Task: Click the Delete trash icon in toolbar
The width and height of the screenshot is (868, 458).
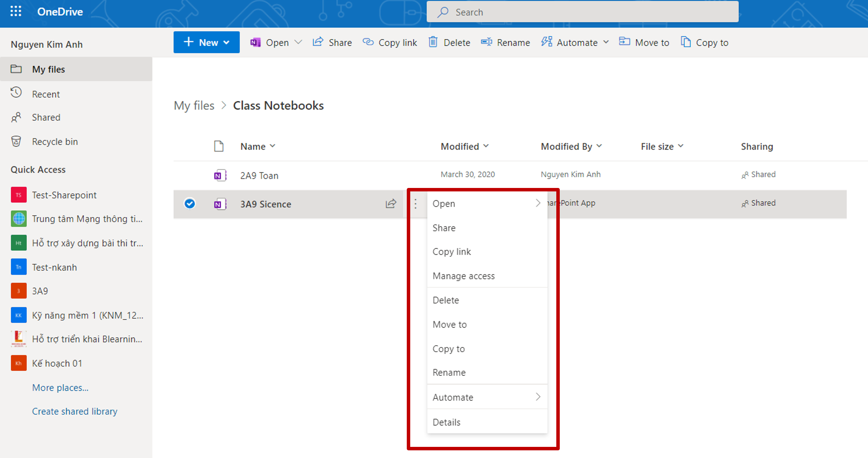Action: [x=433, y=42]
